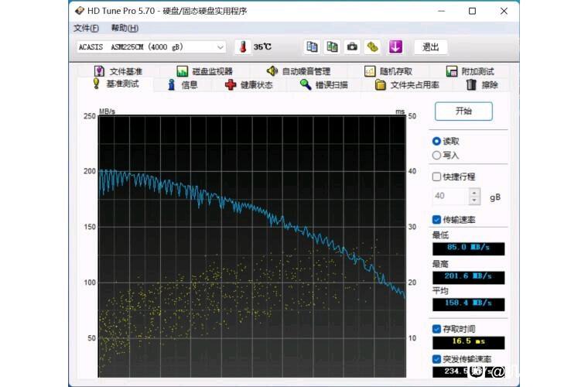Open the 帮助(H) menu

click(x=125, y=28)
